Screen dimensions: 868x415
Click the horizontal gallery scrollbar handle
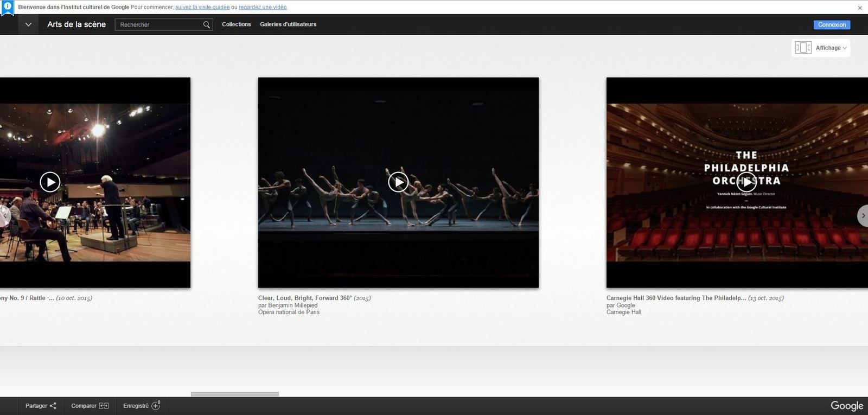click(x=235, y=394)
